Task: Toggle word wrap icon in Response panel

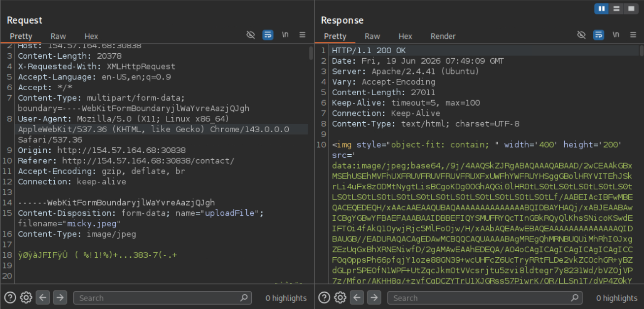Action: coord(599,35)
